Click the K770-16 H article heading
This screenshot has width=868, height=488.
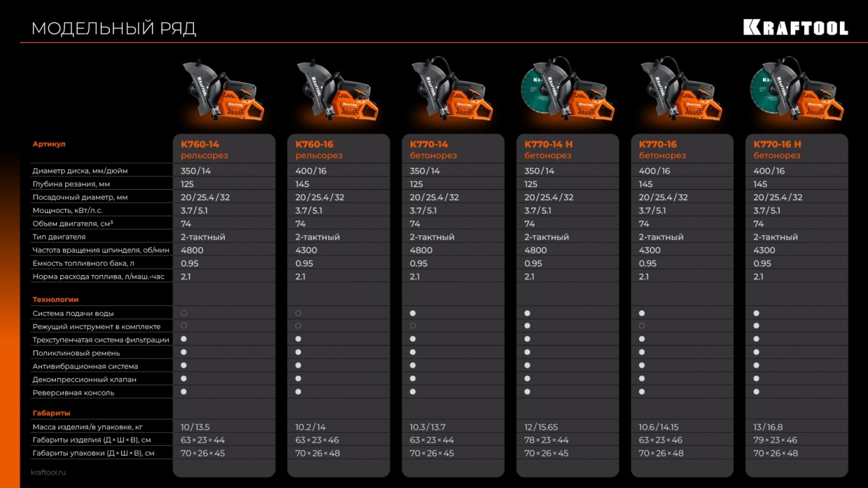tap(778, 144)
